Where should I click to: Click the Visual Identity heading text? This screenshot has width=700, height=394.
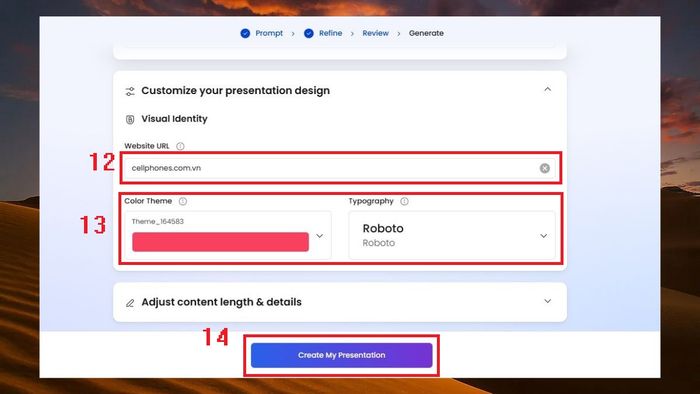click(x=175, y=119)
